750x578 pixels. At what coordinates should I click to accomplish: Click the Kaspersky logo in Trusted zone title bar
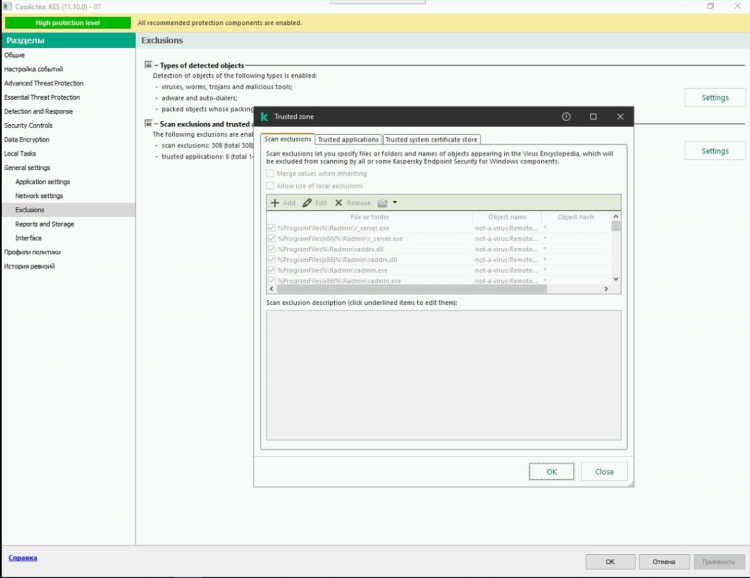click(264, 117)
